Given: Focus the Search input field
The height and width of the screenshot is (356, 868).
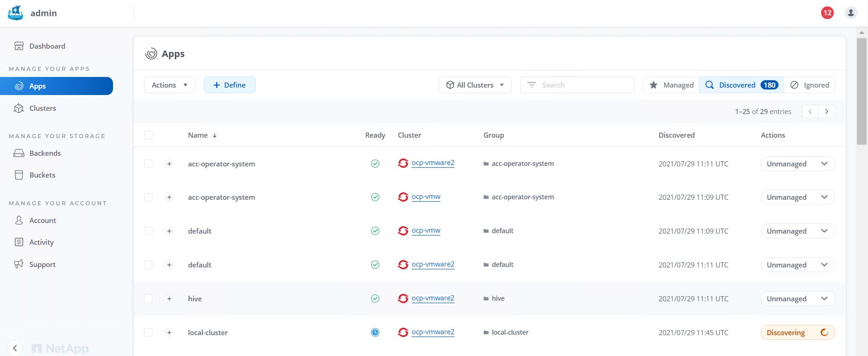Looking at the screenshot, I should pos(577,85).
